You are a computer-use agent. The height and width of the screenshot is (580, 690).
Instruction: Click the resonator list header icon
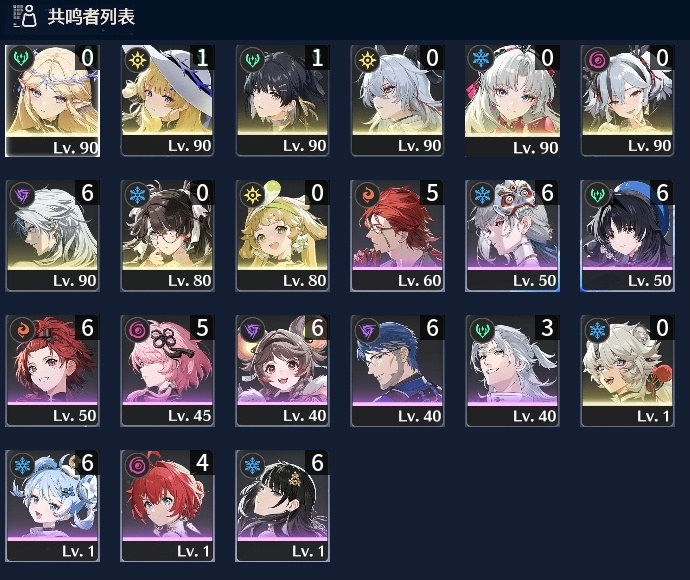tap(24, 16)
